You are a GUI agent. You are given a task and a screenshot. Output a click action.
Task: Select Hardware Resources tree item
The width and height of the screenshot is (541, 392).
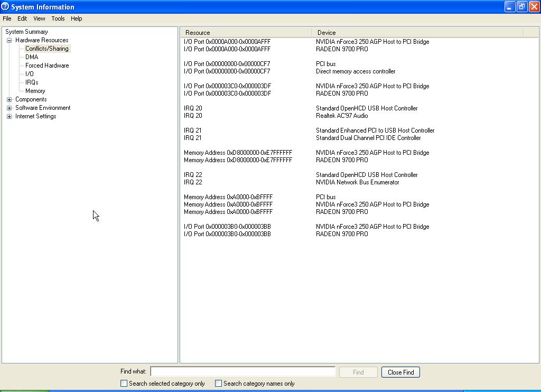(x=42, y=40)
